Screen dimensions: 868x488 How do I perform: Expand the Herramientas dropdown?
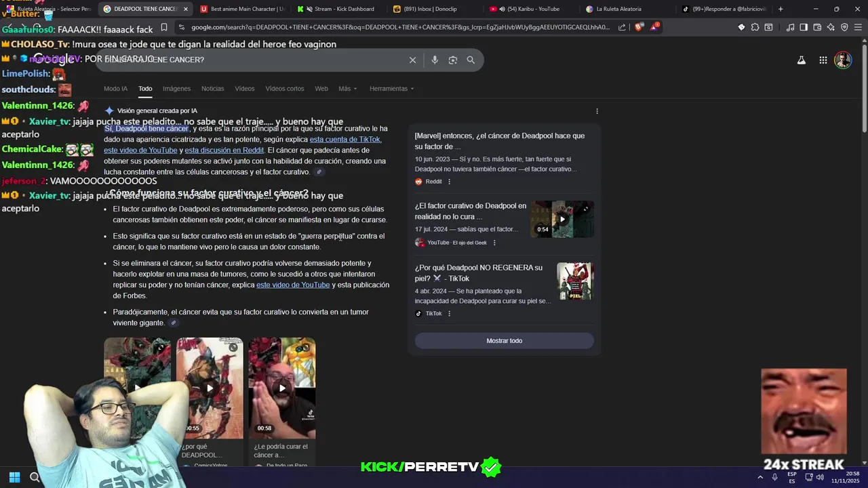coord(391,89)
